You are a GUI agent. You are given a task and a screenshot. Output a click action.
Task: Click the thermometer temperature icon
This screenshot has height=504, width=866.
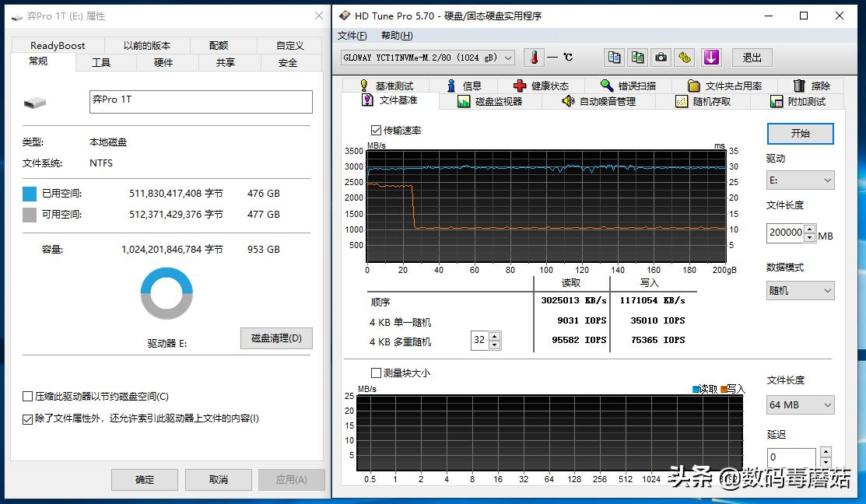tap(532, 57)
